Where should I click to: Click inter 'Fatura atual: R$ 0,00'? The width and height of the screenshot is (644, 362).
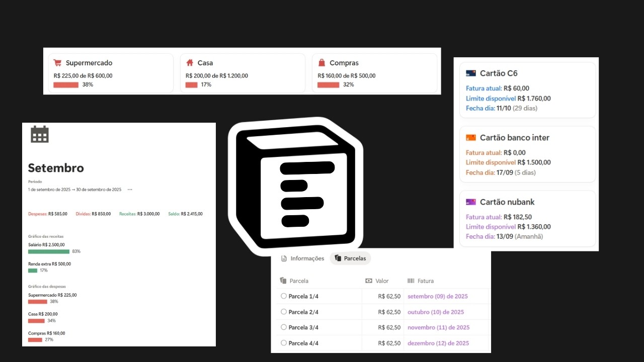point(496,153)
